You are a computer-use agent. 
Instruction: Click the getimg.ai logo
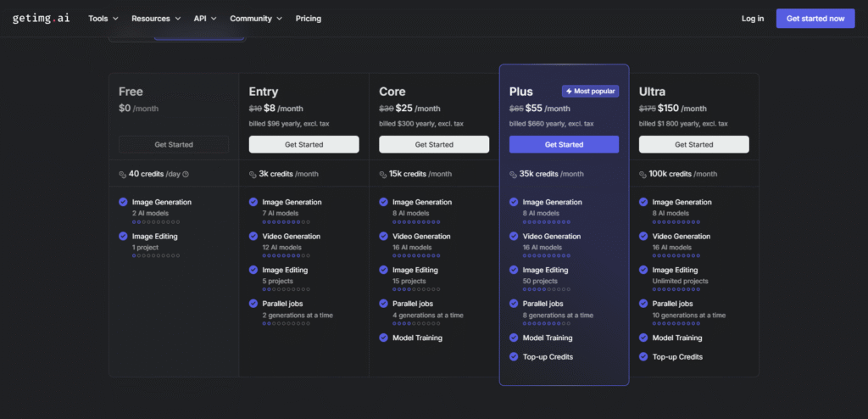[x=41, y=19]
